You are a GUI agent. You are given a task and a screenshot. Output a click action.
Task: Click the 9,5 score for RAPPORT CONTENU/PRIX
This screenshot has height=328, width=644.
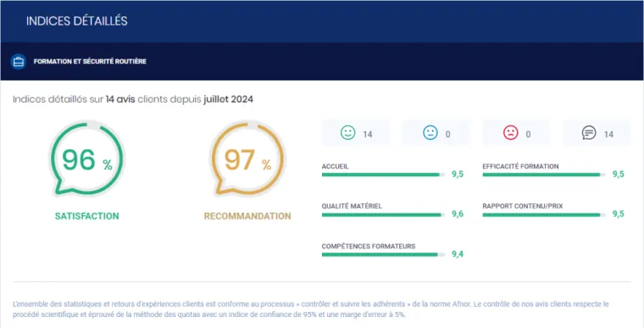point(619,214)
